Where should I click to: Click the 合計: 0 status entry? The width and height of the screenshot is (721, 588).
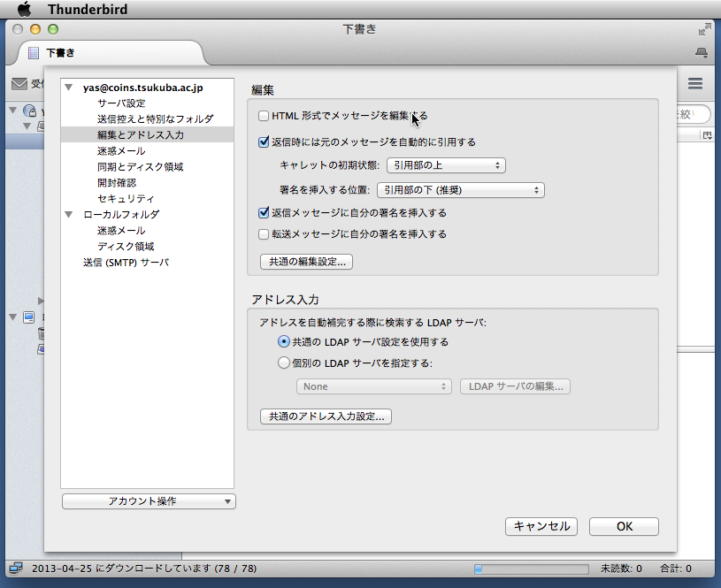pos(676,569)
